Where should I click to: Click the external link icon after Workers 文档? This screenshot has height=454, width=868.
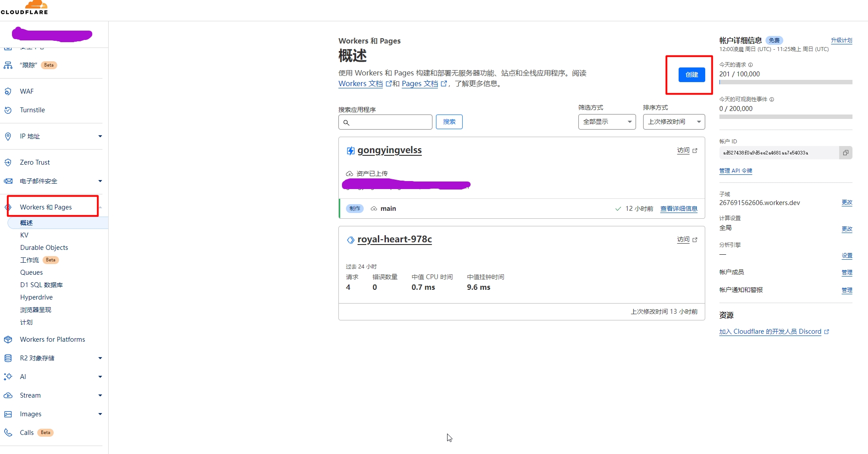pyautogui.click(x=389, y=83)
